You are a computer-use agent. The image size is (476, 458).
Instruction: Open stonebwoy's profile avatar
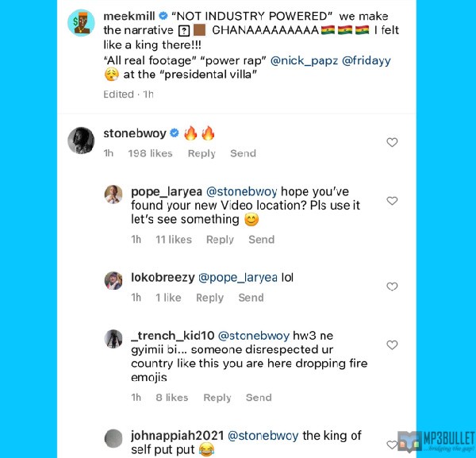point(81,140)
